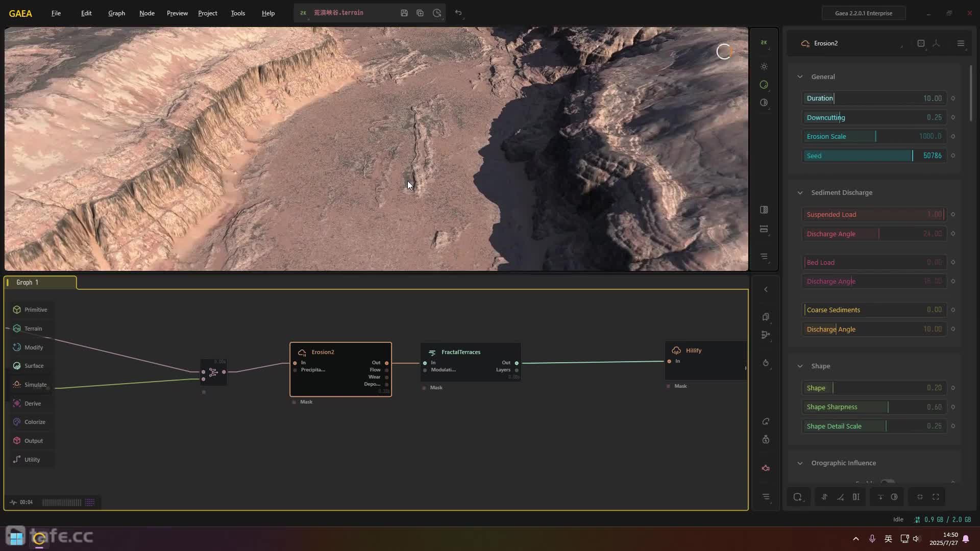Toggle the Seed parameter diamond marker
Viewport: 980px width, 551px height.
click(953, 156)
